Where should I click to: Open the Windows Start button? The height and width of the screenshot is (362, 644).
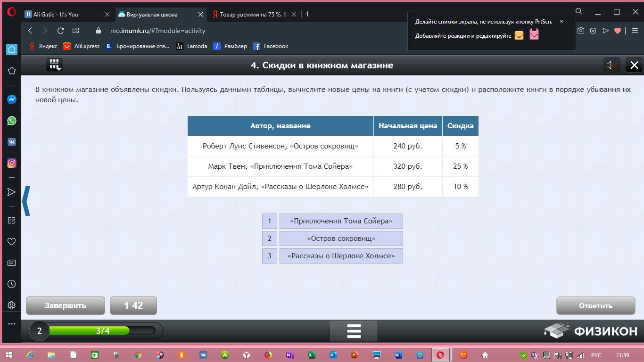pos(9,355)
